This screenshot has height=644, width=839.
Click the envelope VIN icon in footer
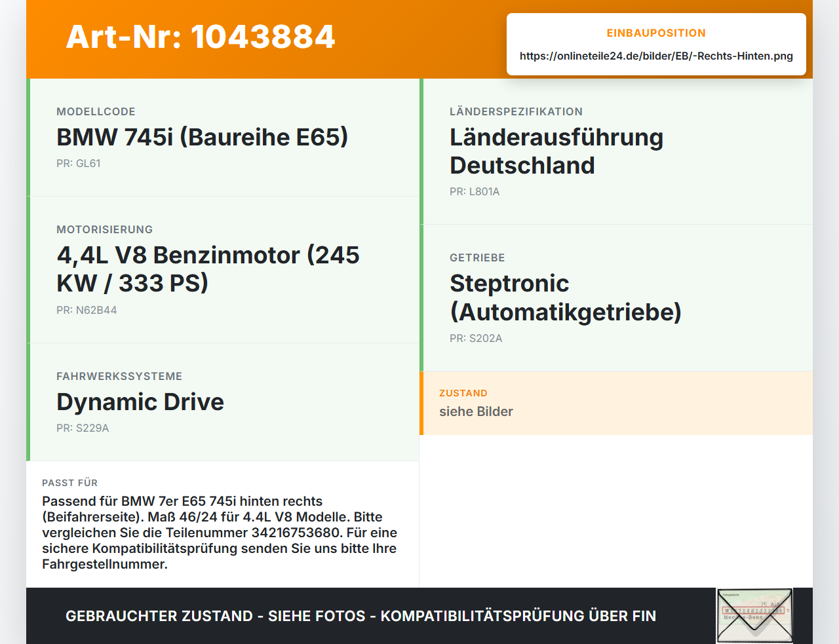[754, 616]
